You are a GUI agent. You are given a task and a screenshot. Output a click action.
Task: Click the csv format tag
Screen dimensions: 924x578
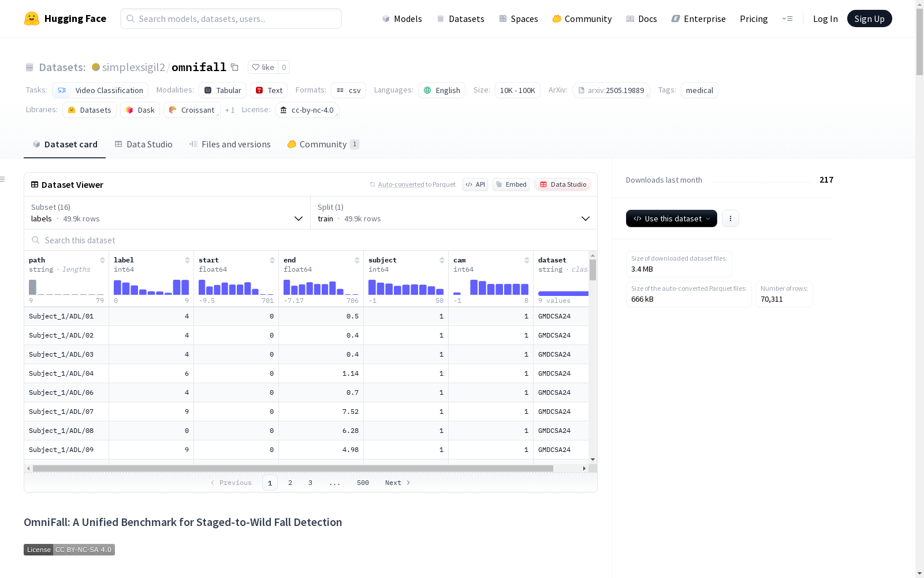pyautogui.click(x=348, y=90)
